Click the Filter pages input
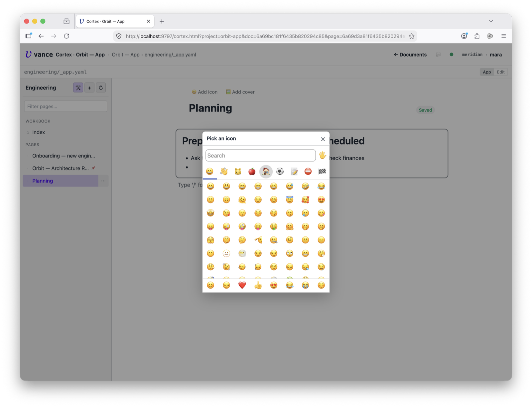 pos(66,106)
